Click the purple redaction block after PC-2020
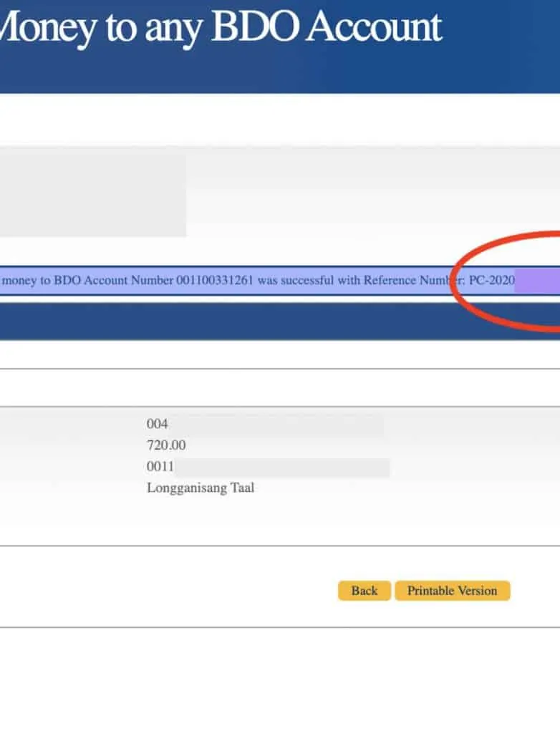The height and width of the screenshot is (746, 560). coord(536,281)
